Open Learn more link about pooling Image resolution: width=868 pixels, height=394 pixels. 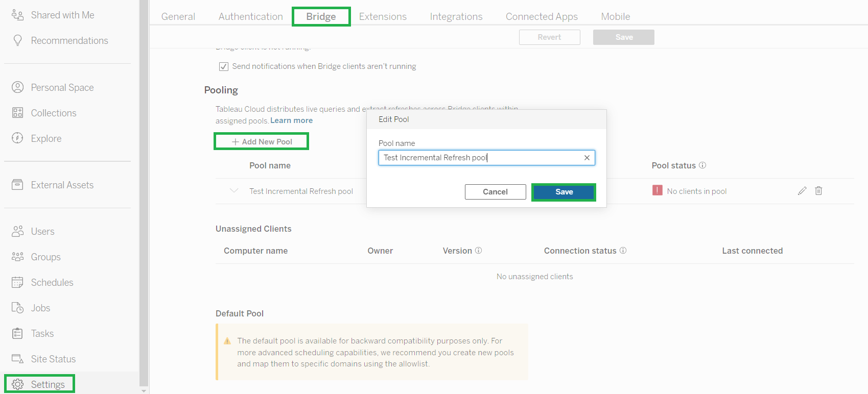(291, 120)
